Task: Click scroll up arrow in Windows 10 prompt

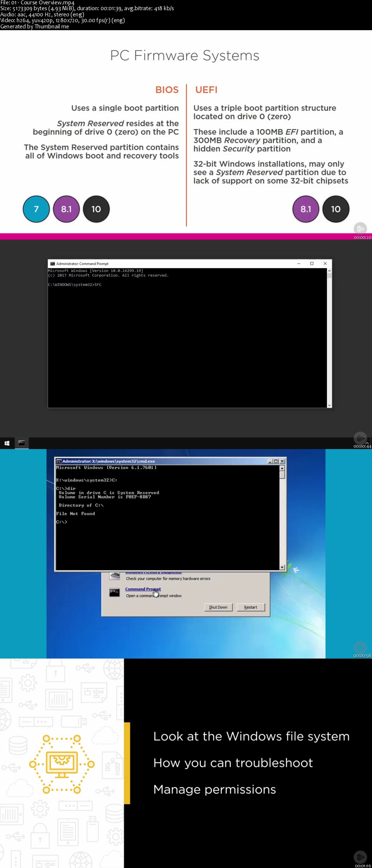Action: click(329, 271)
